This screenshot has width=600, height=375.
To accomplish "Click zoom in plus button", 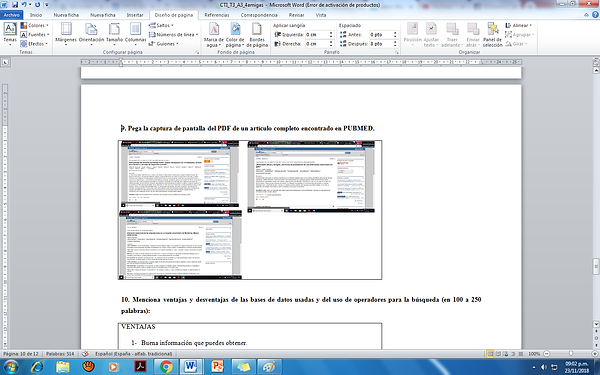I will 595,354.
